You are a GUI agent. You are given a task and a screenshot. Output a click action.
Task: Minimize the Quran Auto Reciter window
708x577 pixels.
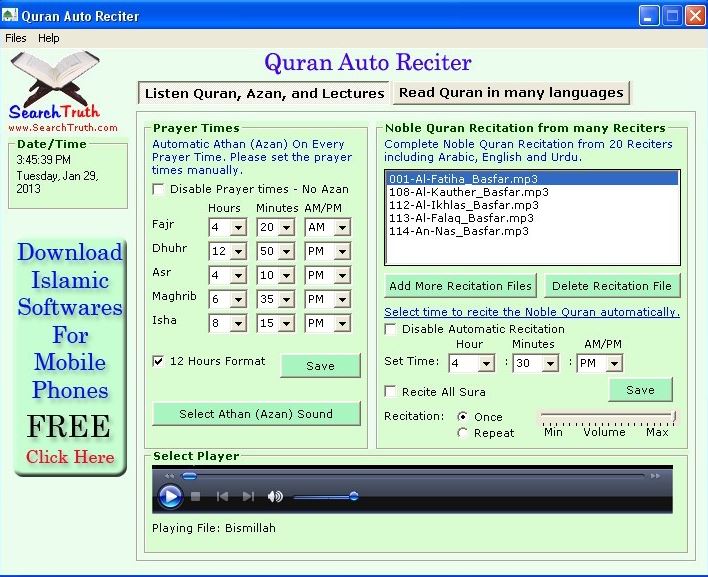[x=649, y=16]
